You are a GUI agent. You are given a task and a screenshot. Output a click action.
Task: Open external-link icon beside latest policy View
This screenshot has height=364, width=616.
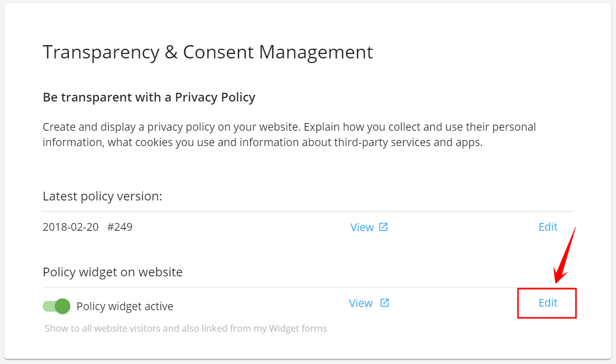point(383,227)
